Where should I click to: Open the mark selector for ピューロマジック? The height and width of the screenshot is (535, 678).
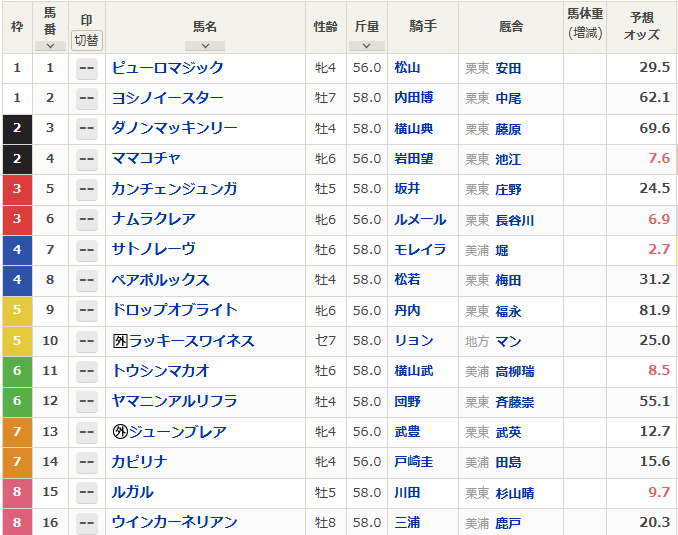(87, 68)
